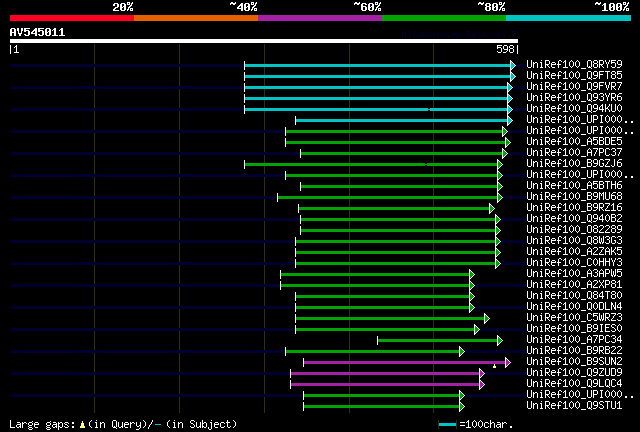Select the UniRef100_A7PC34 label
Viewport: 640px width, 432px height.
[574, 340]
